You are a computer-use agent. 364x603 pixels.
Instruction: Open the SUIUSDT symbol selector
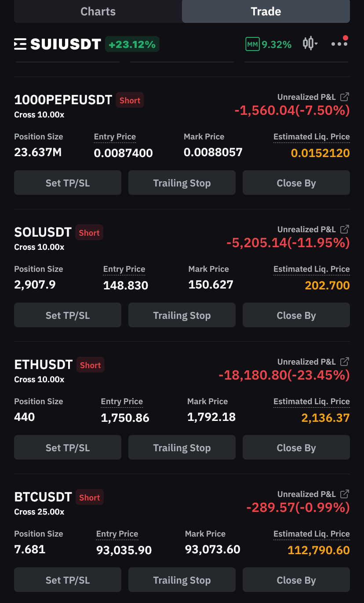(66, 44)
